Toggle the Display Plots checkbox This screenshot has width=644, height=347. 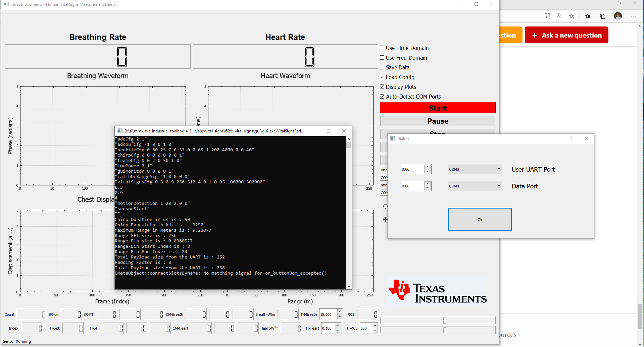382,87
